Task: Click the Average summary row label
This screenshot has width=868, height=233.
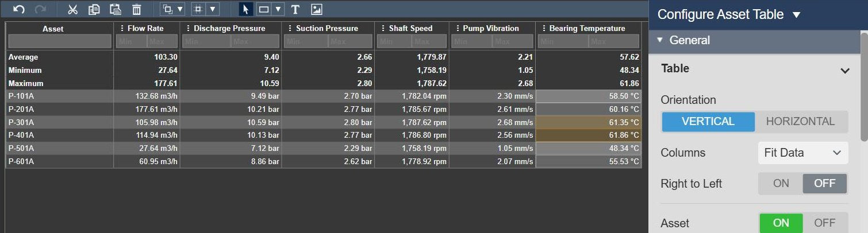Action: click(23, 57)
